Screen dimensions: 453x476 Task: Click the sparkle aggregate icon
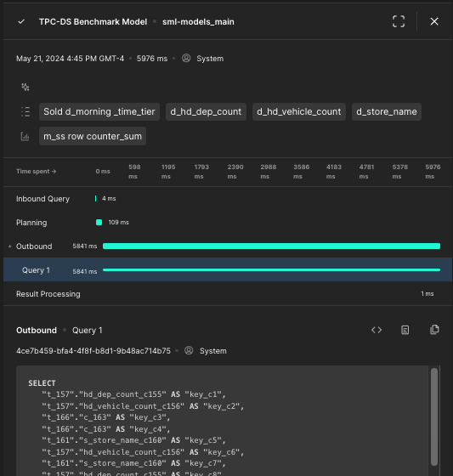[25, 88]
